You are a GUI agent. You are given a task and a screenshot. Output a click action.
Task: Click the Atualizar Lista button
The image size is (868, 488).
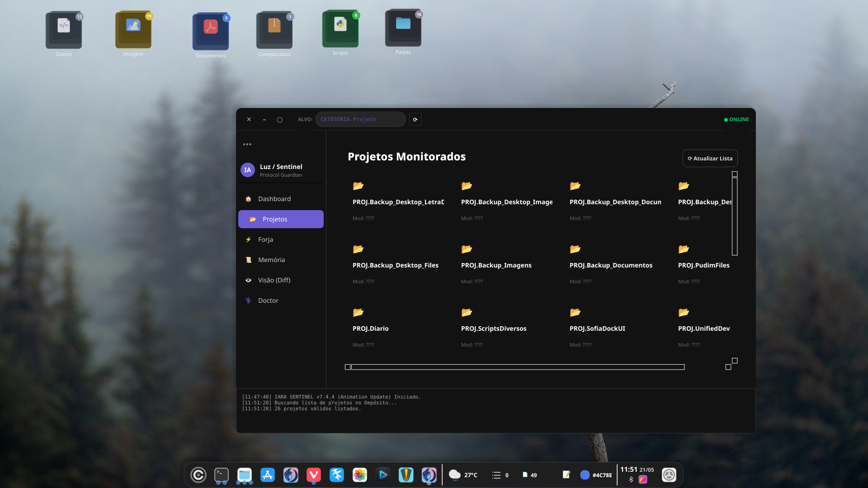click(x=710, y=158)
